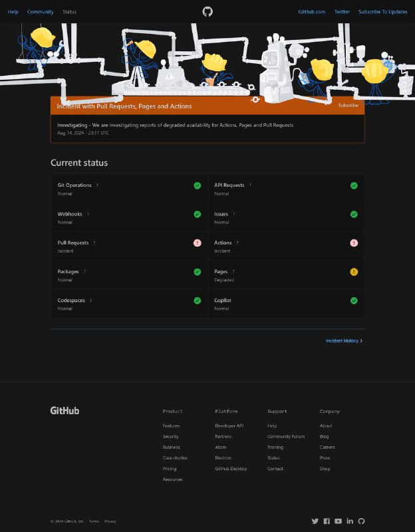Open Terms link at page bottom
The width and height of the screenshot is (415, 532).
click(94, 521)
